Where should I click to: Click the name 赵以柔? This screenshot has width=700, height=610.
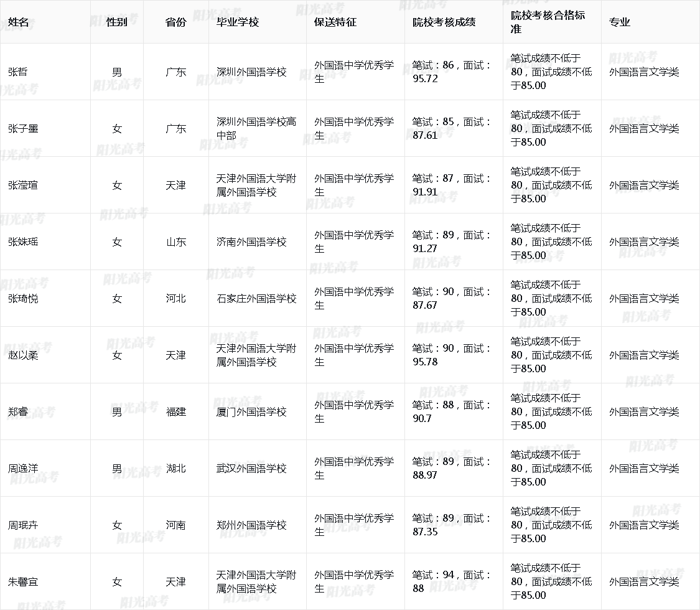23,355
